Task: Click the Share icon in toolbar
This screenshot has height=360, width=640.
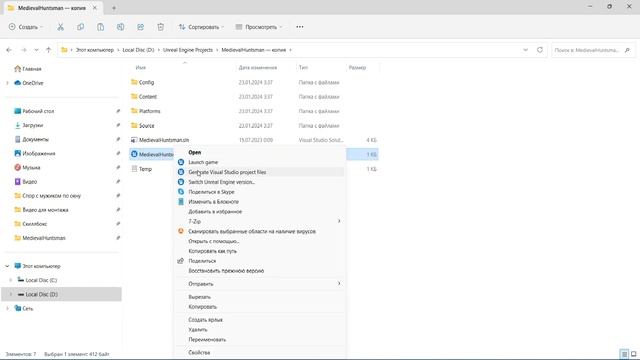Action: (140, 27)
